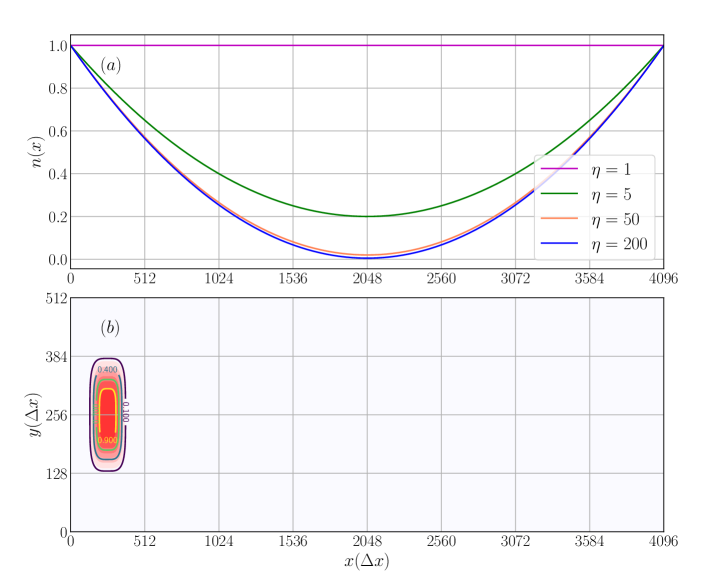Click the 384 tick label on the y(Δx) axis
The height and width of the screenshot is (578, 706).
click(56, 357)
